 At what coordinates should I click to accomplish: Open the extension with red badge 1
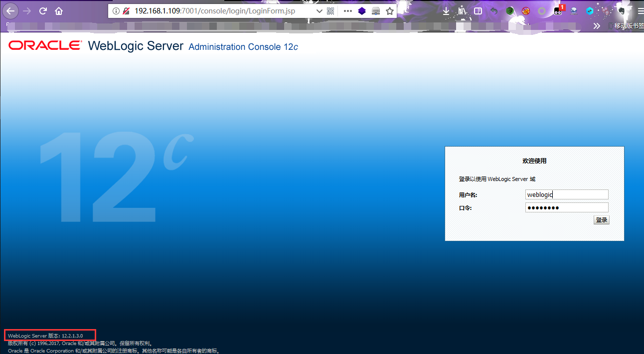559,10
